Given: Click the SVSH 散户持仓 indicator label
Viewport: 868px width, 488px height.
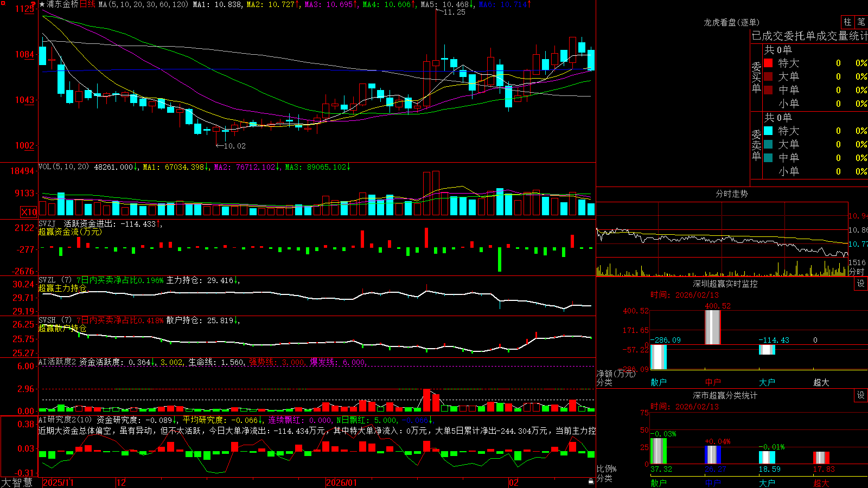Looking at the screenshot, I should coord(56,320).
